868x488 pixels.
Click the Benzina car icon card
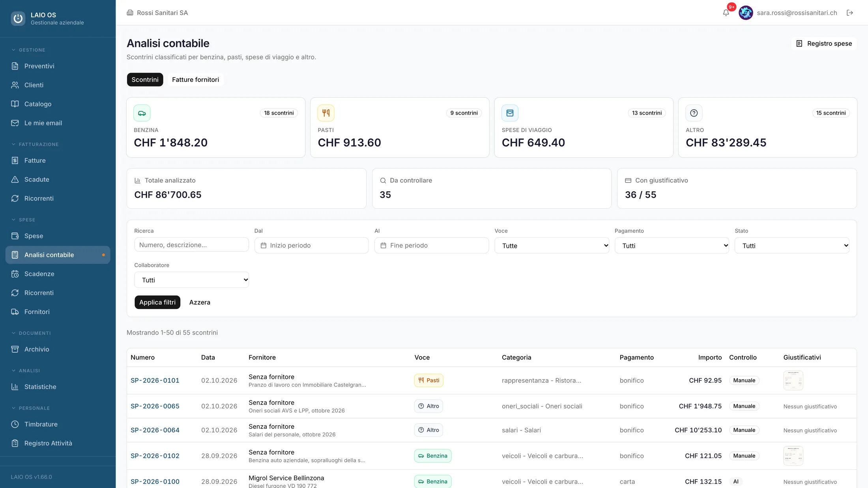[x=142, y=113]
